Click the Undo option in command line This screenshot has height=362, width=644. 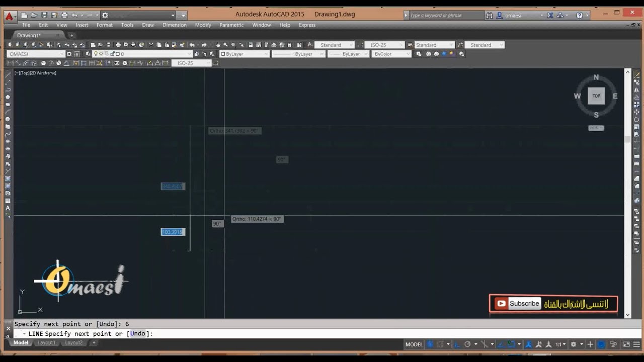(x=138, y=333)
